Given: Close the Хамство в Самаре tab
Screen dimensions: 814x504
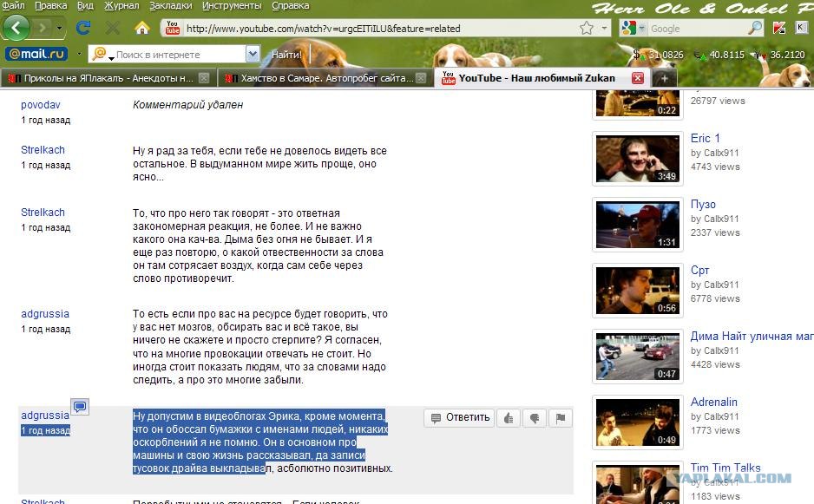Looking at the screenshot, I should pos(421,78).
